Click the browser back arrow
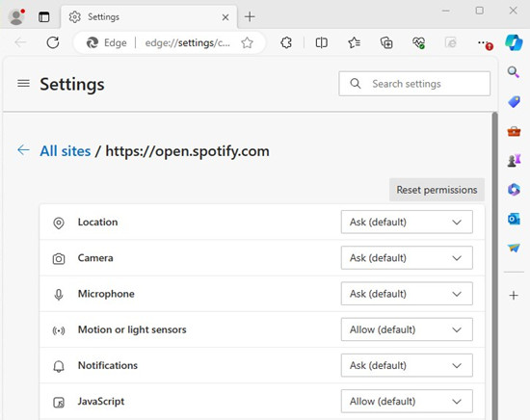The height and width of the screenshot is (420, 530). coord(20,42)
